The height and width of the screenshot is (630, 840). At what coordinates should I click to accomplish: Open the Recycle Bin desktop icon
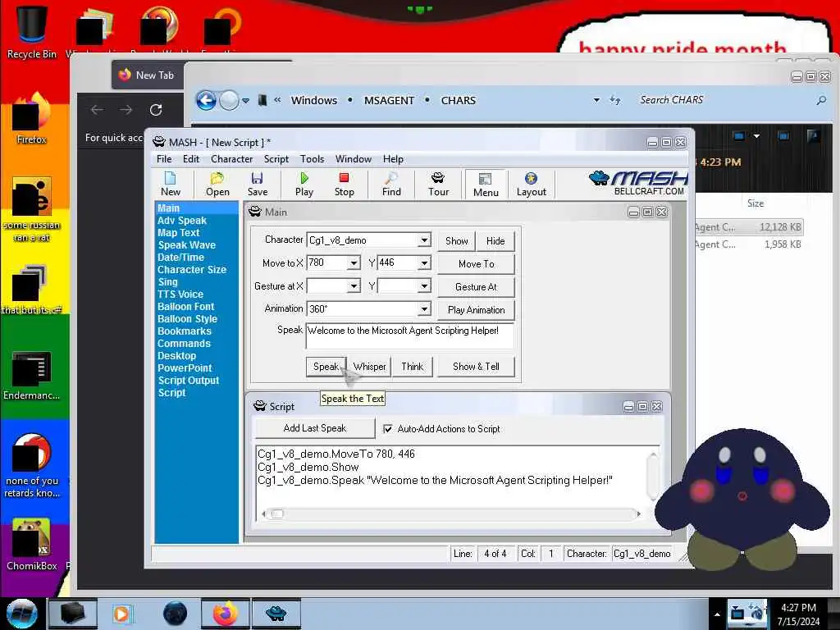(32, 31)
